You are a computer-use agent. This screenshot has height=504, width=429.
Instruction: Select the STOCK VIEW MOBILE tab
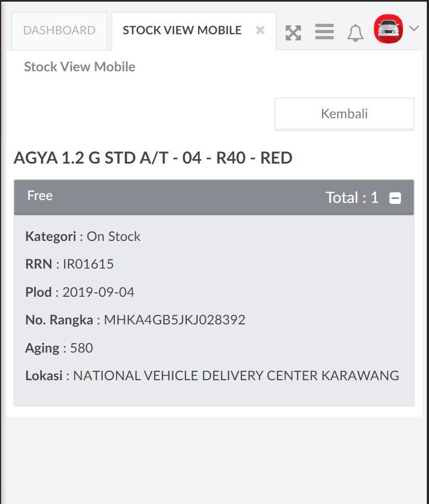click(182, 30)
